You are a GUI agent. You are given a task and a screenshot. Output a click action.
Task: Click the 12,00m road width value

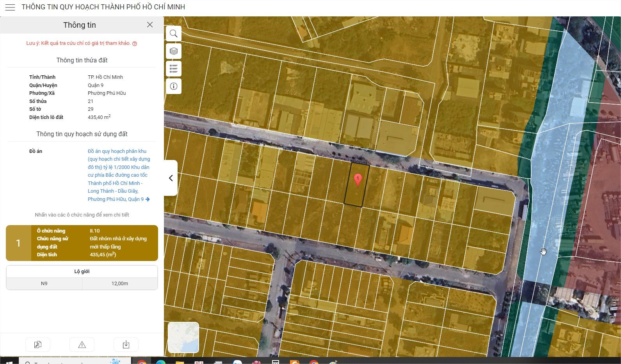click(120, 284)
